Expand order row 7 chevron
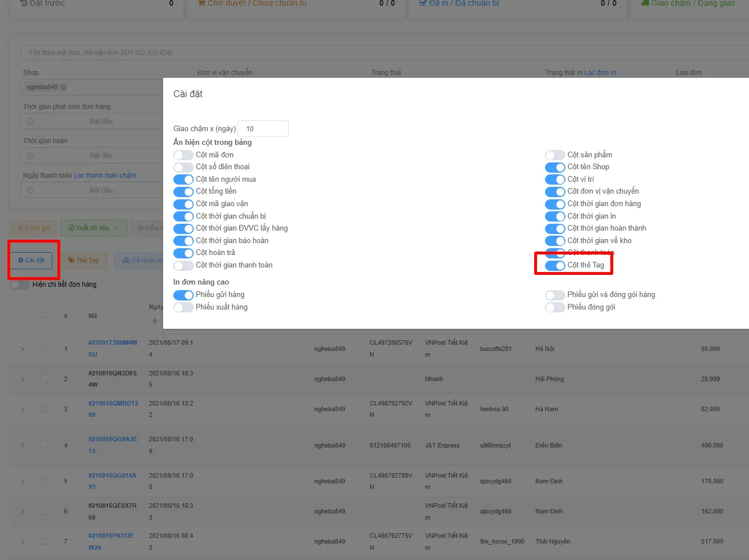This screenshot has height=560, width=749. tap(23, 541)
